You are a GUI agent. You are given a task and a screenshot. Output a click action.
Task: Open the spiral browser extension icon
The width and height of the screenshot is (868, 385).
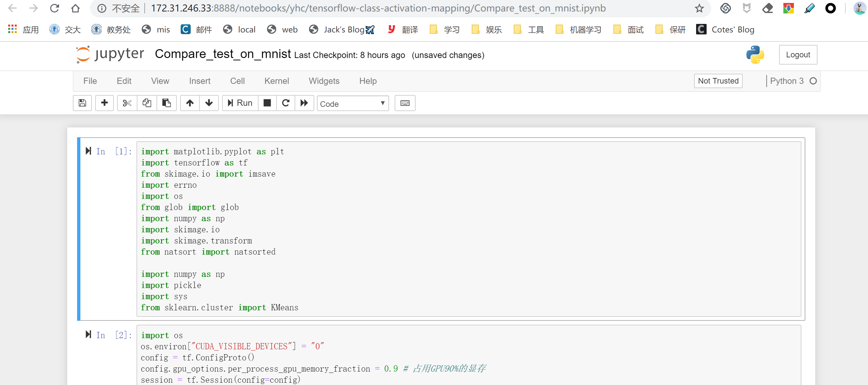point(726,8)
